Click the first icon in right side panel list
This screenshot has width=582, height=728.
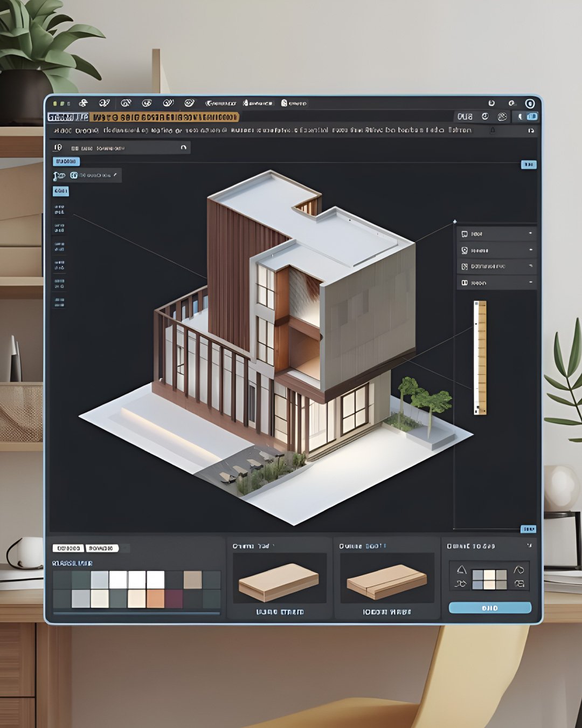465,234
